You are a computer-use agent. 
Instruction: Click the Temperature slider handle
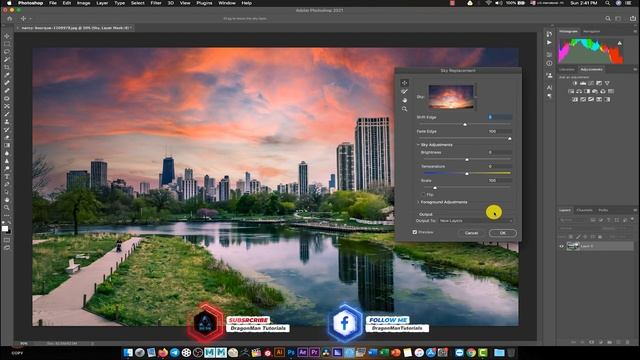pos(467,173)
